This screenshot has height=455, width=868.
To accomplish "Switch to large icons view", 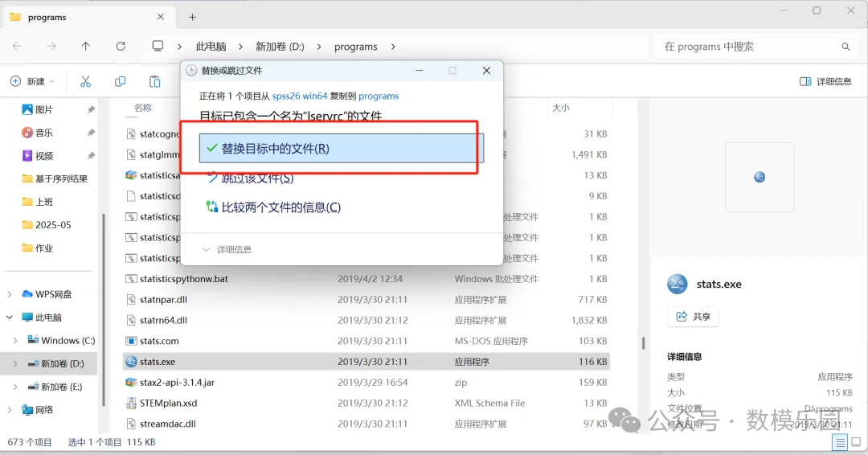I will click(857, 442).
